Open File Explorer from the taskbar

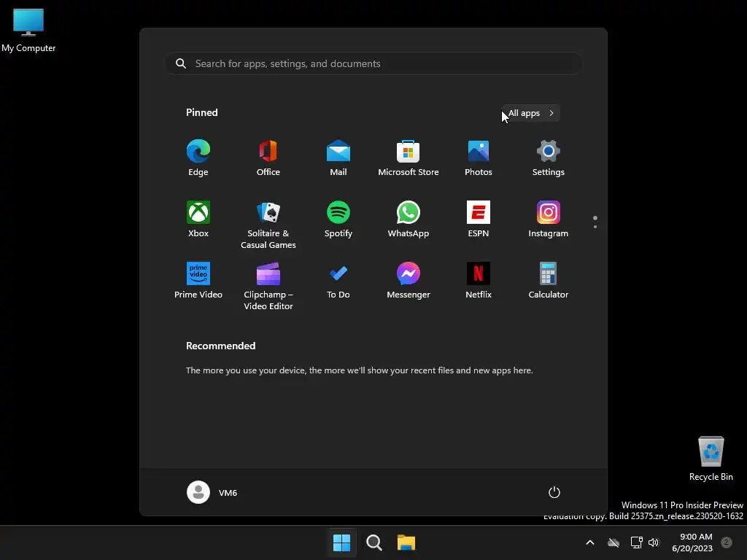(x=406, y=542)
